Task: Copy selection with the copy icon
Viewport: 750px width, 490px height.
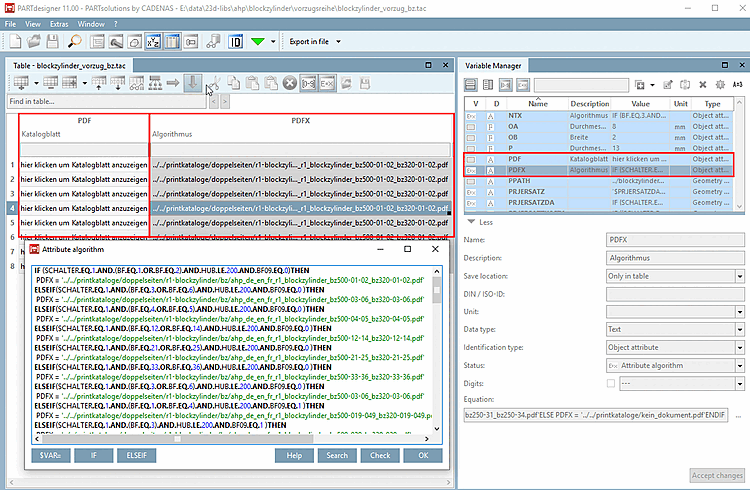Action: pos(234,83)
